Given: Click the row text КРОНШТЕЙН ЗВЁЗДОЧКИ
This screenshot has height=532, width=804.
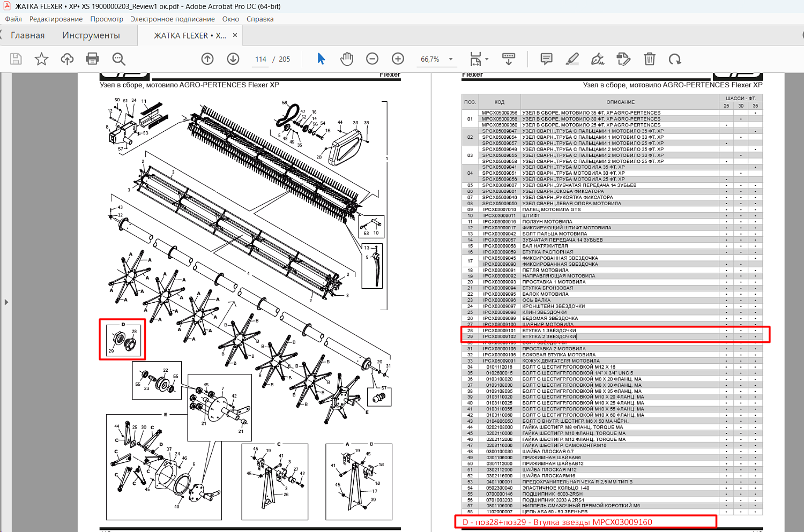Looking at the screenshot, I should (x=554, y=306).
